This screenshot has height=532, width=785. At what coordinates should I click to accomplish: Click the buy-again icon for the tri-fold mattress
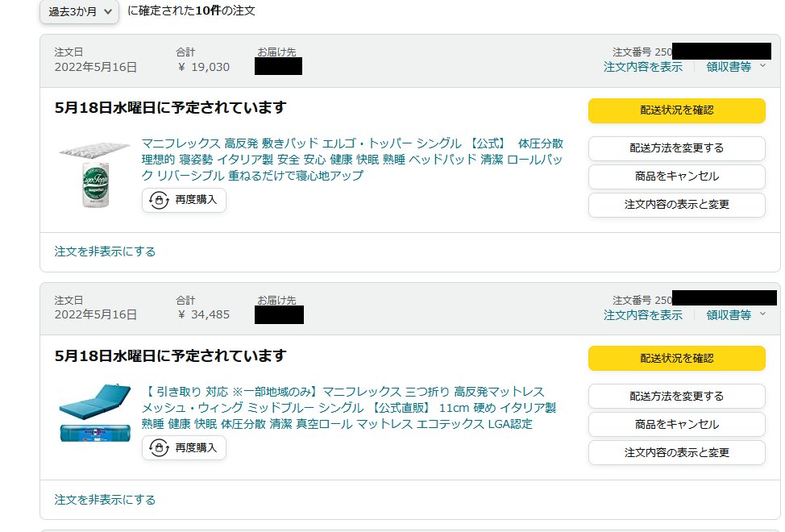159,447
